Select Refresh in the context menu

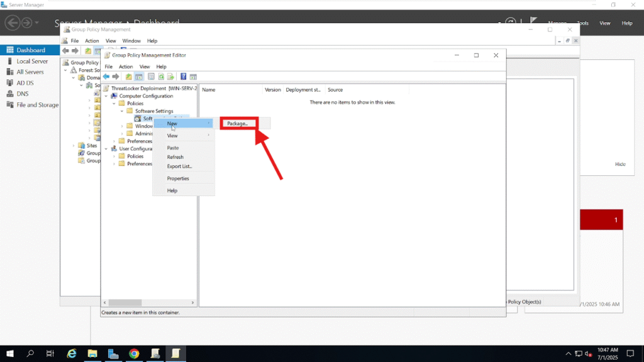coord(183,157)
